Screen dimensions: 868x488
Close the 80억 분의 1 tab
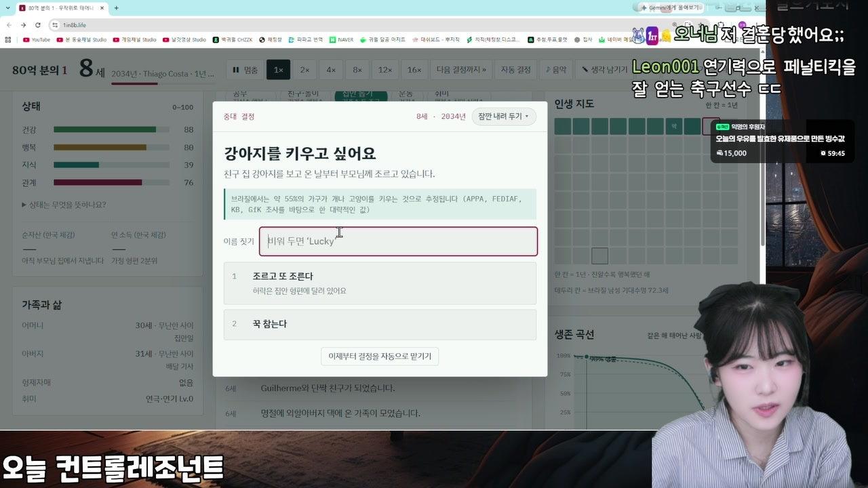tap(102, 8)
